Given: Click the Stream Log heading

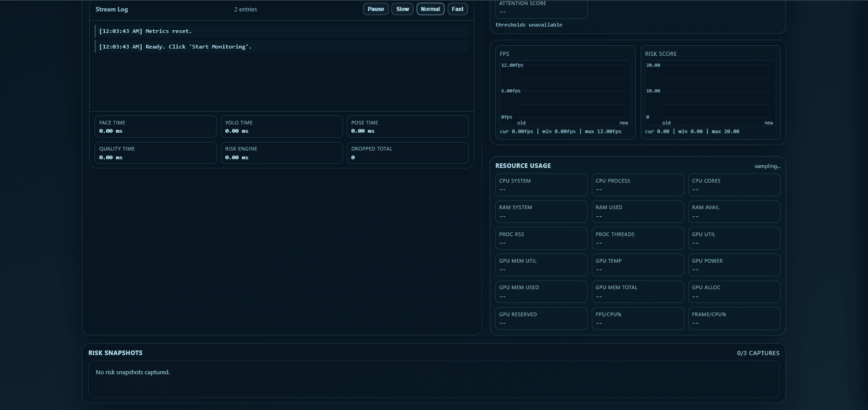Looking at the screenshot, I should 112,10.
